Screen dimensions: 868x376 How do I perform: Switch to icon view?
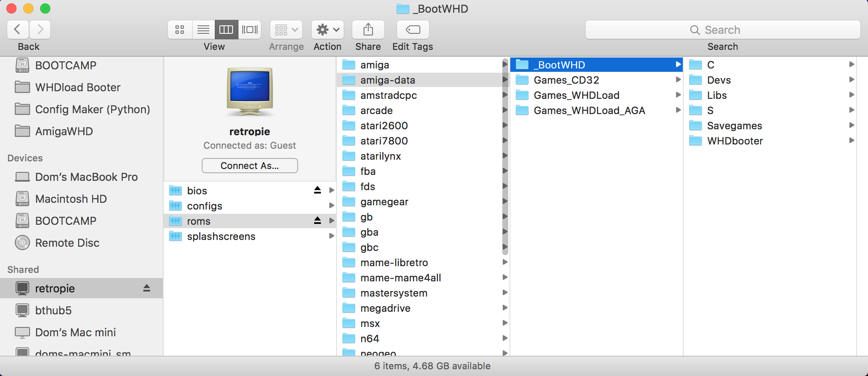coord(180,30)
